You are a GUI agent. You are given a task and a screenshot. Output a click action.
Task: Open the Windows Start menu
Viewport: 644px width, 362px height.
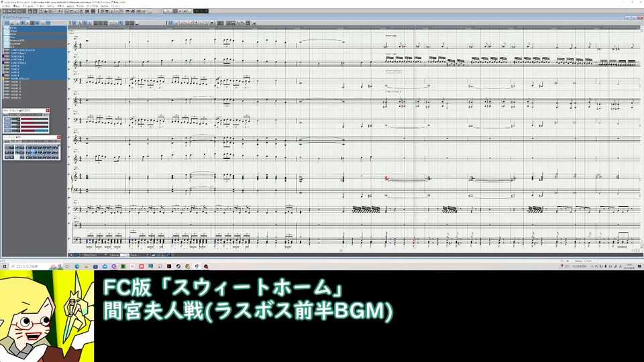coord(4,266)
